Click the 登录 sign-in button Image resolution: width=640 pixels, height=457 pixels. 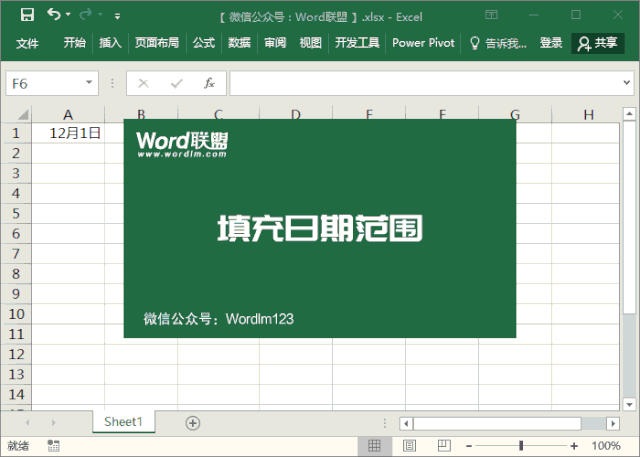[551, 43]
